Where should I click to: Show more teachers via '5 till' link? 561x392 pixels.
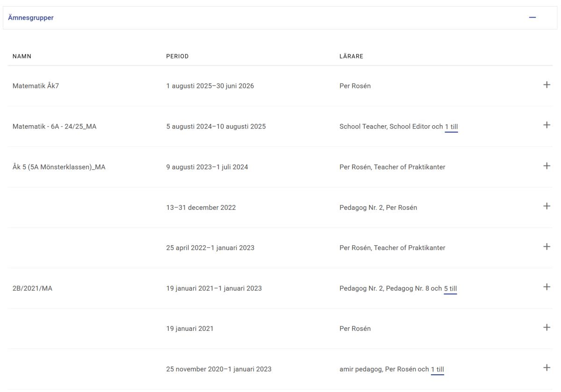tap(450, 289)
